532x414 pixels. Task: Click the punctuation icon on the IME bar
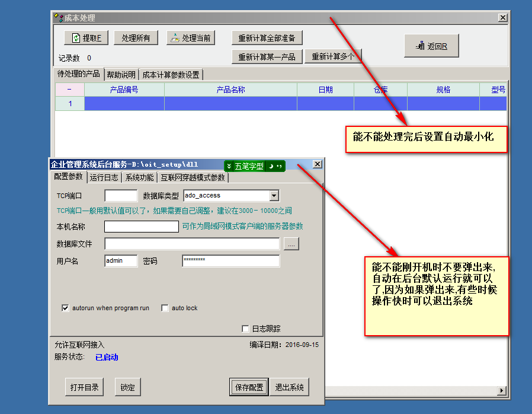pos(279,167)
